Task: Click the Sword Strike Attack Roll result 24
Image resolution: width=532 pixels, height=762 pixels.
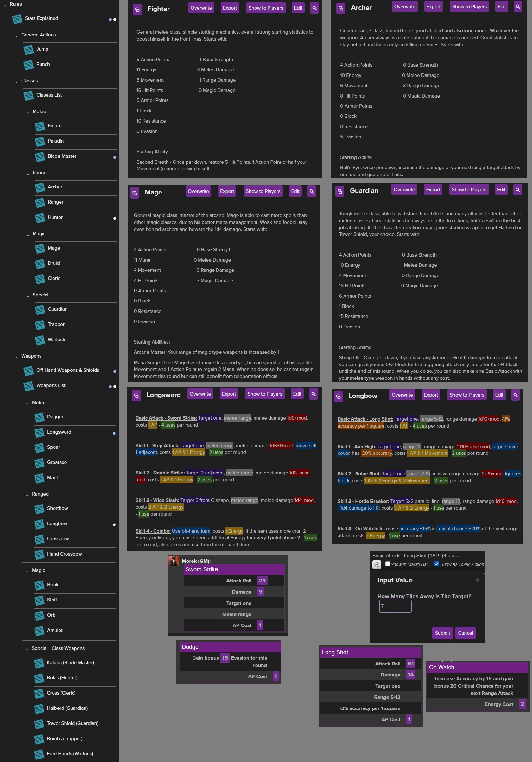Action: [262, 581]
